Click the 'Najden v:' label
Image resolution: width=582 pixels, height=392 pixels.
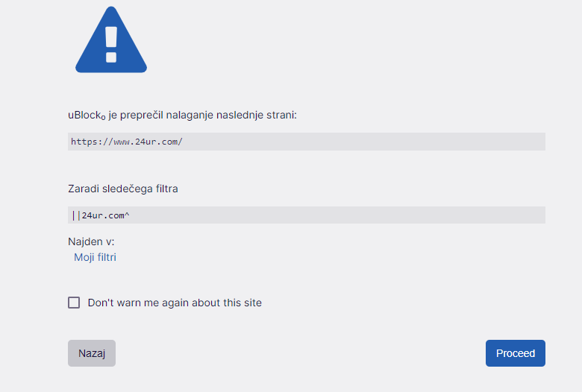tap(91, 241)
